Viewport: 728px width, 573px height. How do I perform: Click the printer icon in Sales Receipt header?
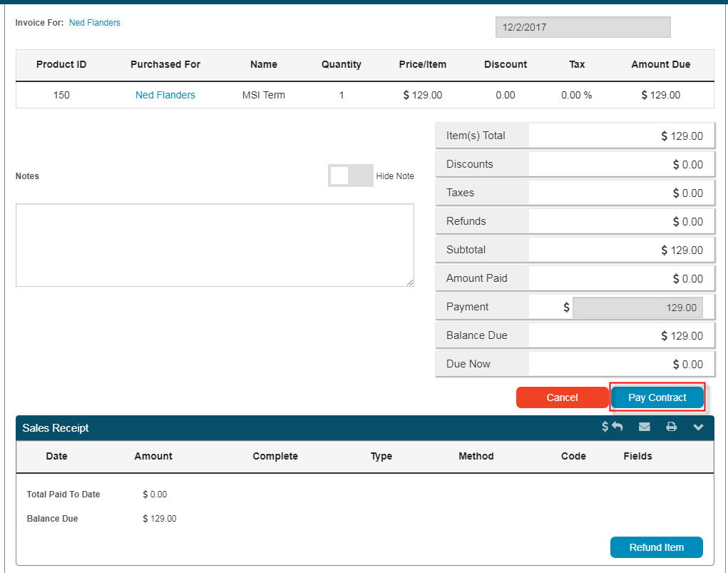(x=671, y=427)
